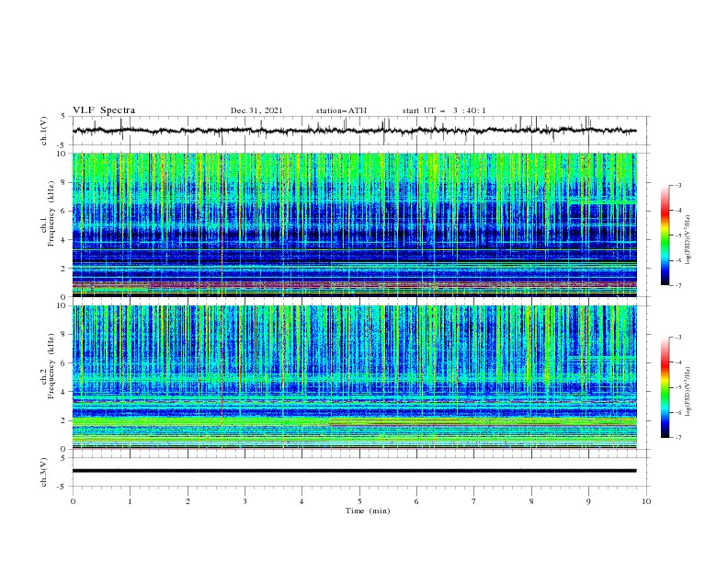
Task: Click the '2' kHz tick on ch.1 frequency axis
Action: (x=63, y=269)
